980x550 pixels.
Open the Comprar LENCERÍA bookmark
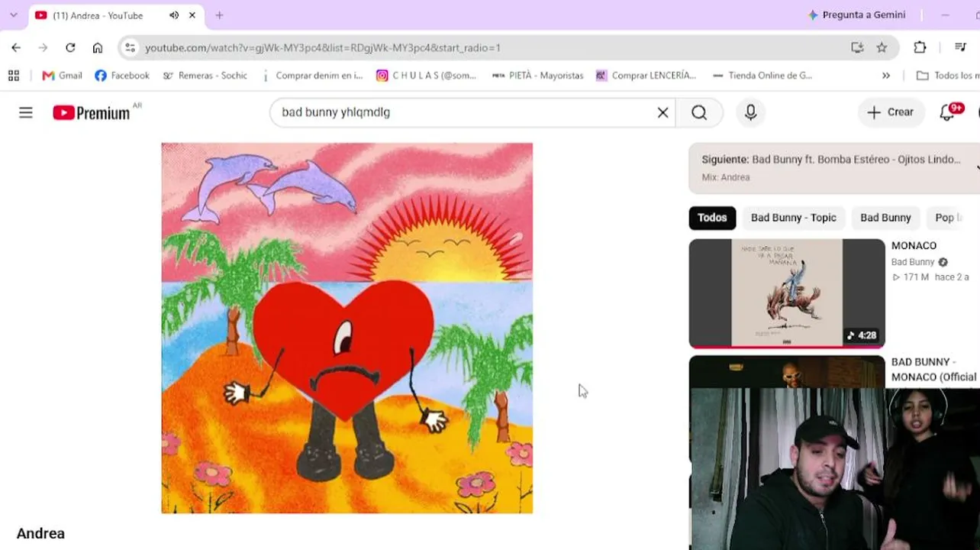coord(646,76)
